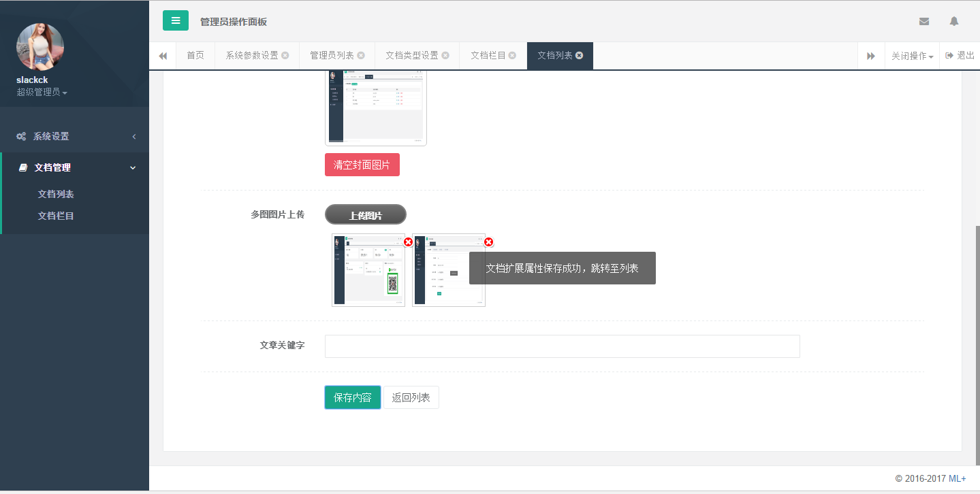The width and height of the screenshot is (980, 494).
Task: Remove the second uploaded image thumbnail
Action: 488,242
